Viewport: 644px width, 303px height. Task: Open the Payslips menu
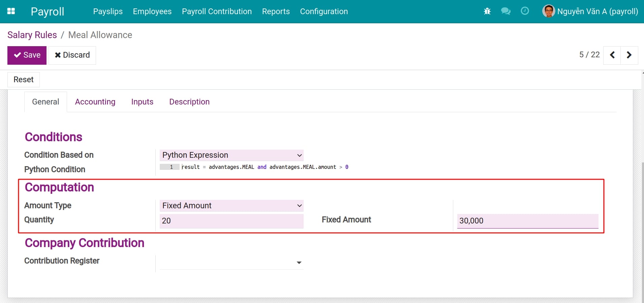pos(108,11)
